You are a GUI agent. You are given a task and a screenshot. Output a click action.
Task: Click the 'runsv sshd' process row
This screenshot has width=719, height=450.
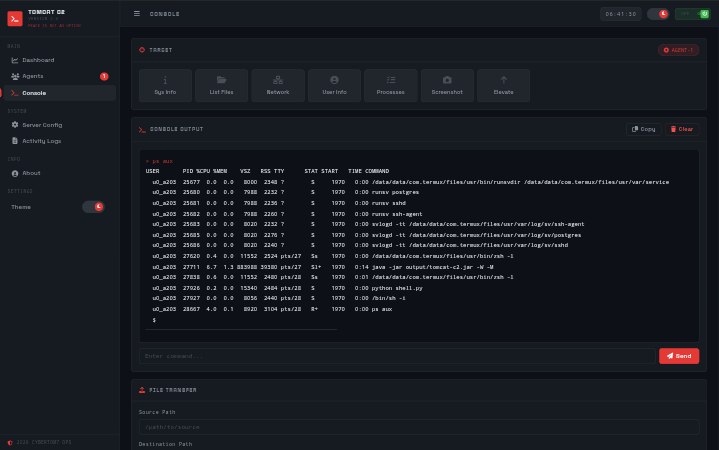pos(279,203)
